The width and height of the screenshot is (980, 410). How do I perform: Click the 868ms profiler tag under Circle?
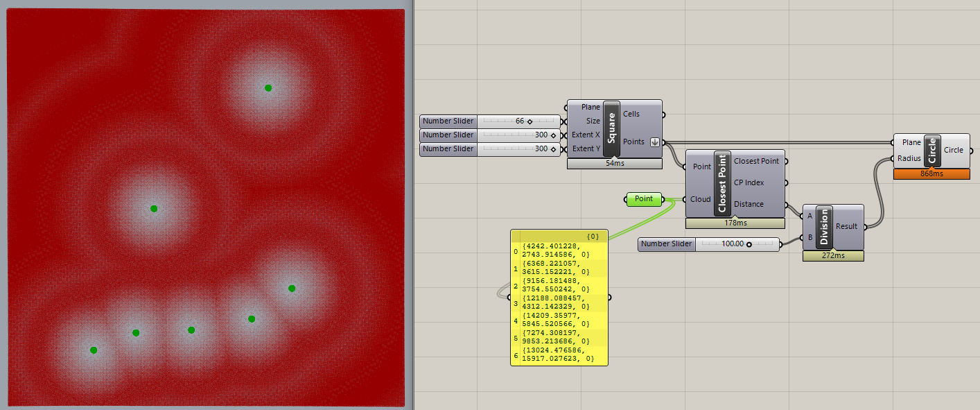point(931,174)
